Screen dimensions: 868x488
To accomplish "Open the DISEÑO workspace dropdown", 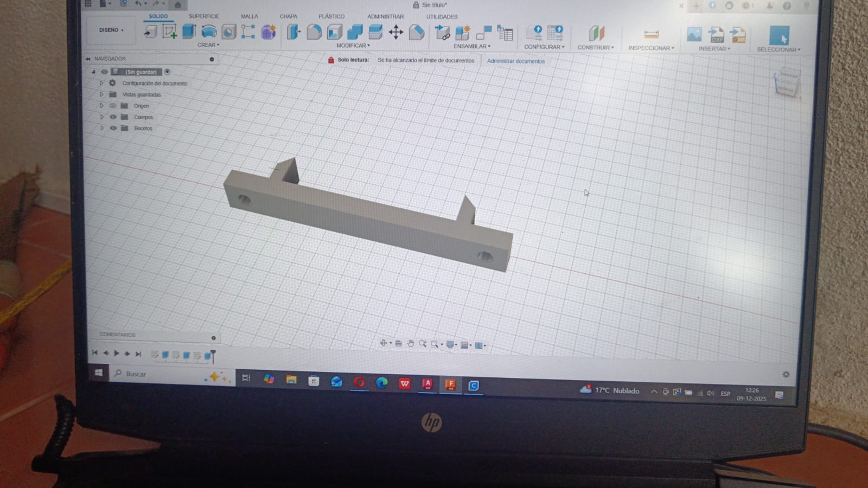I will [111, 30].
